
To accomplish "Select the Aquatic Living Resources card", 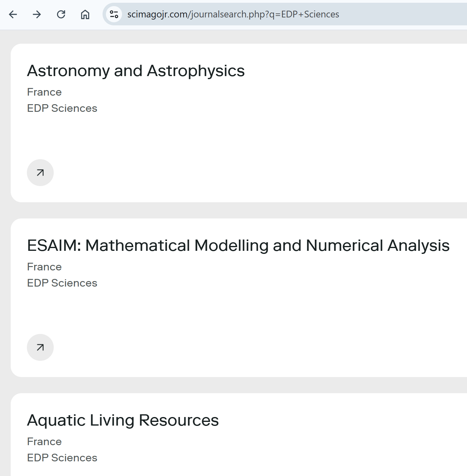I will [239, 434].
